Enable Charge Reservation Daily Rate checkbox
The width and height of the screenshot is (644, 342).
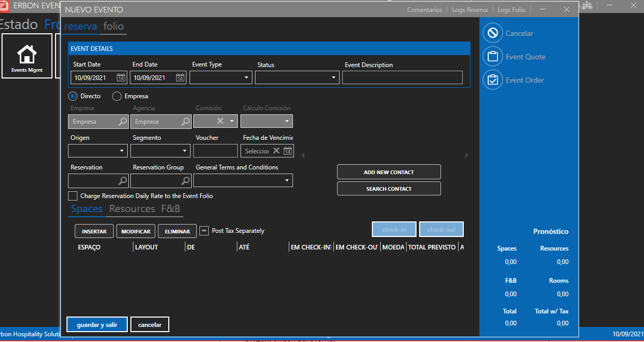(x=73, y=196)
